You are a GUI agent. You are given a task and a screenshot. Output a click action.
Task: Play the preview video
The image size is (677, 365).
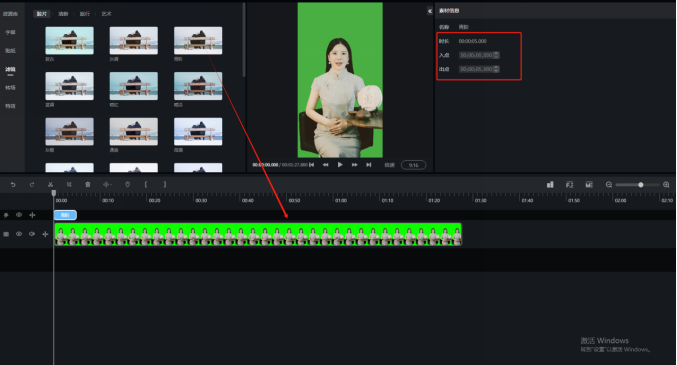340,165
